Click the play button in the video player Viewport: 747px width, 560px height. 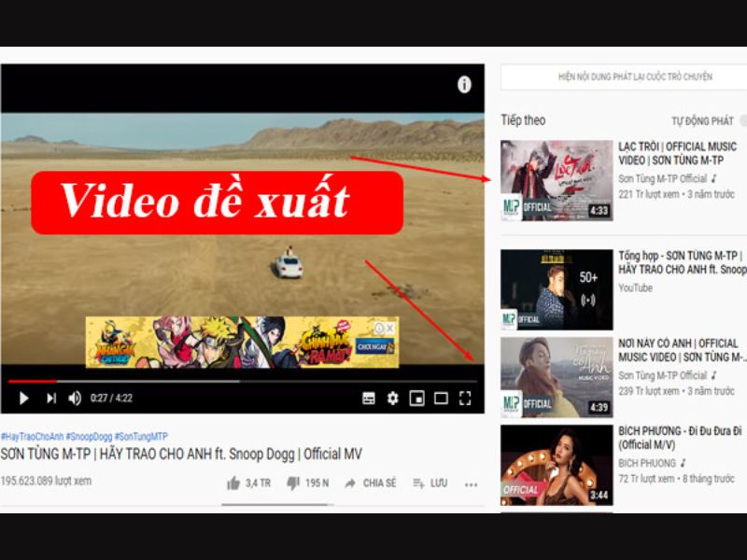point(23,399)
